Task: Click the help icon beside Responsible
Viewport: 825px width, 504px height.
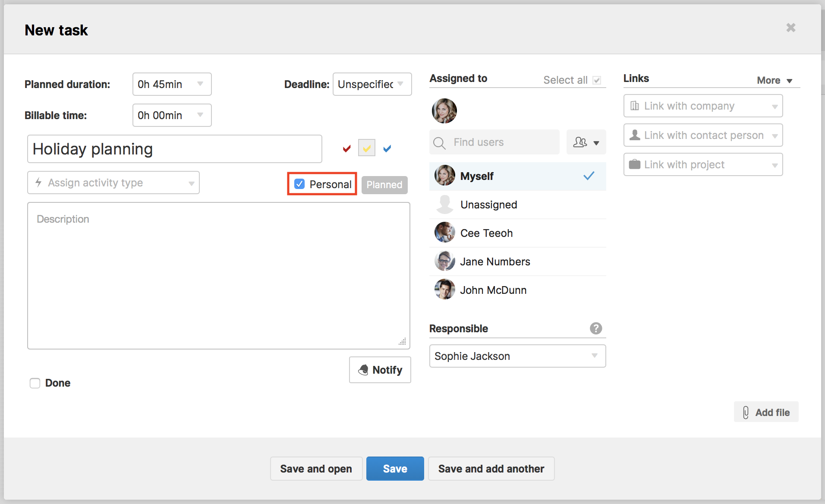Action: (x=595, y=328)
